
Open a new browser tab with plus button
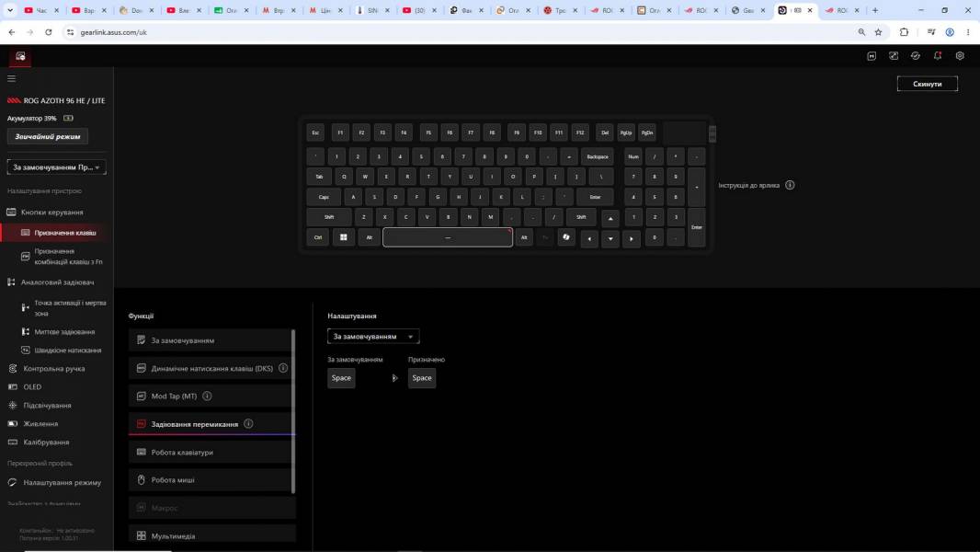click(875, 10)
